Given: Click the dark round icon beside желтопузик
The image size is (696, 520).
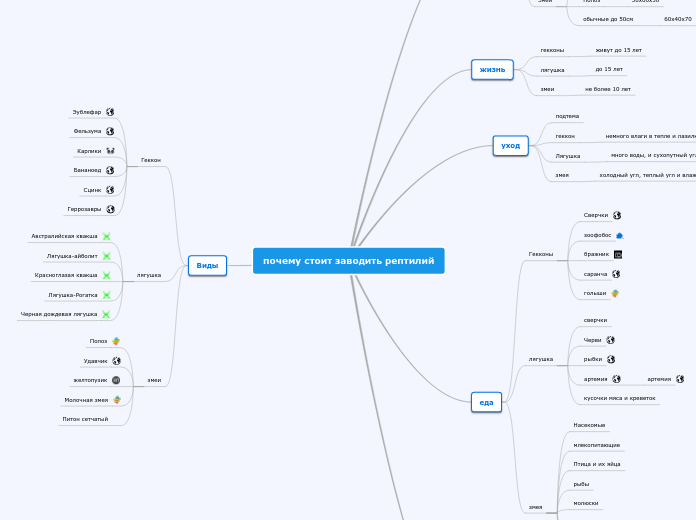Looking at the screenshot, I should 116,380.
